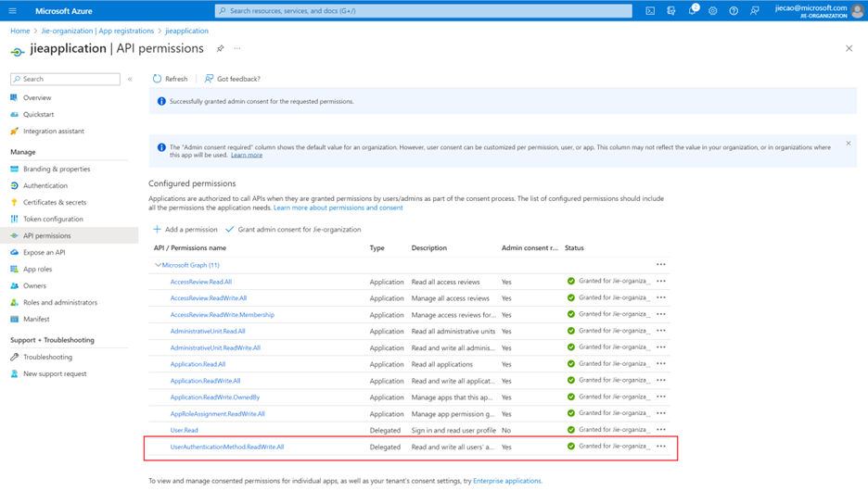Open ellipsis menu for Application.Read.All row
Screen dimensions: 868x504
coord(661,363)
